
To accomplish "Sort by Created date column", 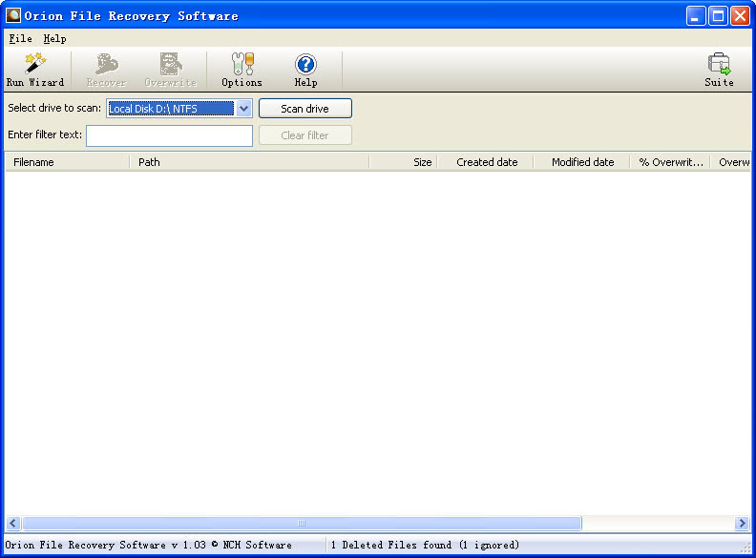I will [486, 162].
